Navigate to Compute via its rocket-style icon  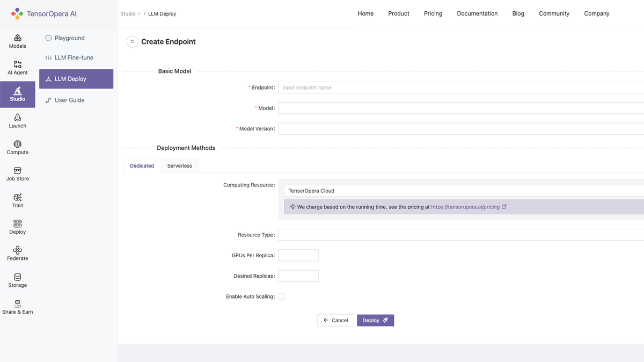tap(17, 147)
